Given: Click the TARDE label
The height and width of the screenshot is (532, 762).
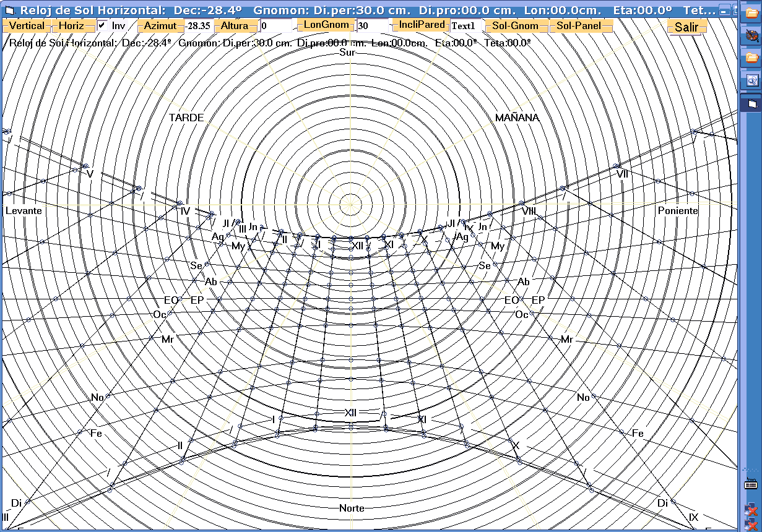Looking at the screenshot, I should (186, 118).
